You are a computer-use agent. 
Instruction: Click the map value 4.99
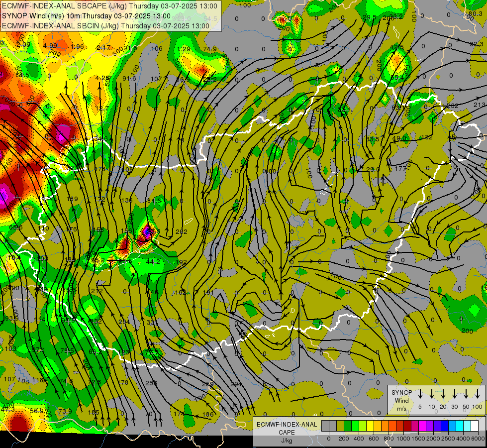point(50,46)
